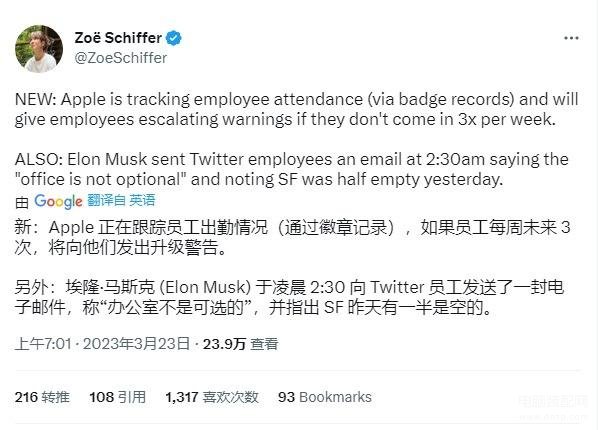Open Zoë Schiffer's profile avatar
This screenshot has width=598, height=430.
pyautogui.click(x=39, y=49)
